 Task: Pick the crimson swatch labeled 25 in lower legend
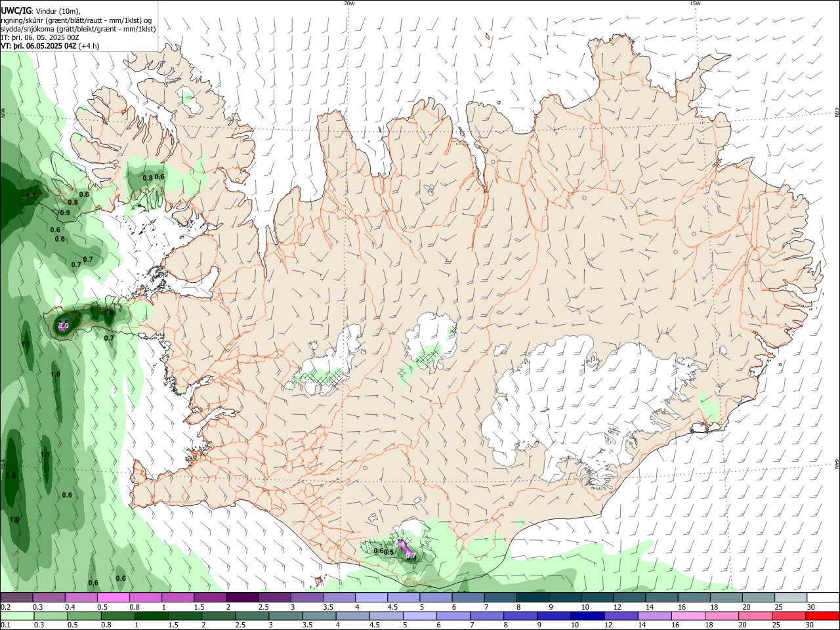tap(789, 616)
